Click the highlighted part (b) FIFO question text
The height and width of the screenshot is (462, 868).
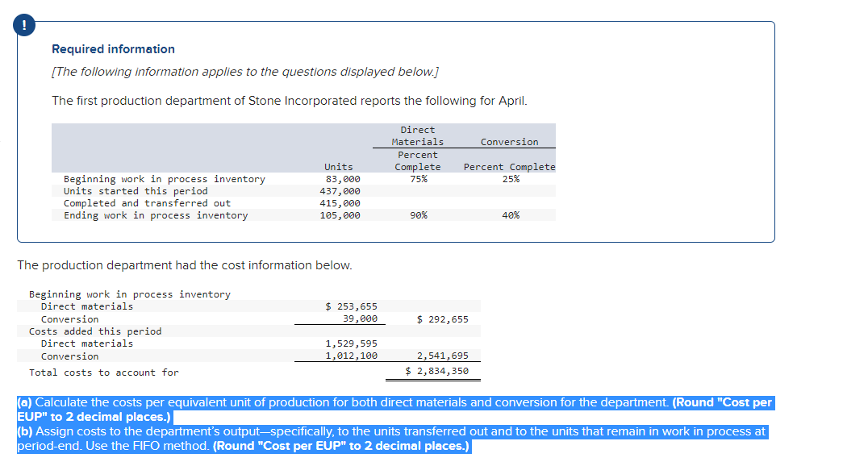392,439
